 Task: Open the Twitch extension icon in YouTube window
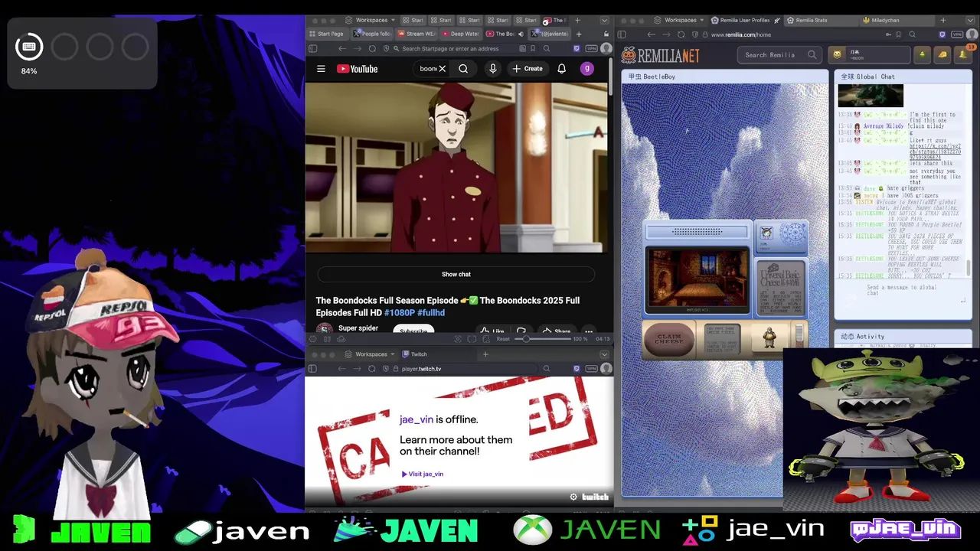point(577,48)
